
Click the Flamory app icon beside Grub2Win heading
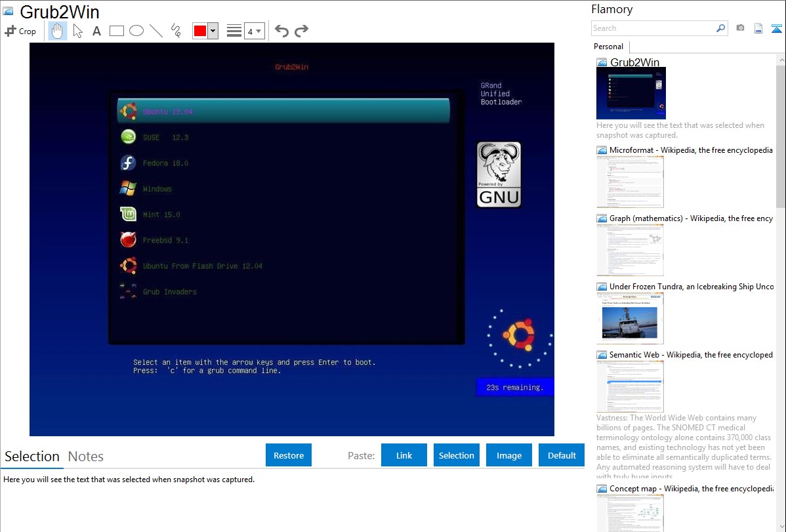[x=8, y=11]
